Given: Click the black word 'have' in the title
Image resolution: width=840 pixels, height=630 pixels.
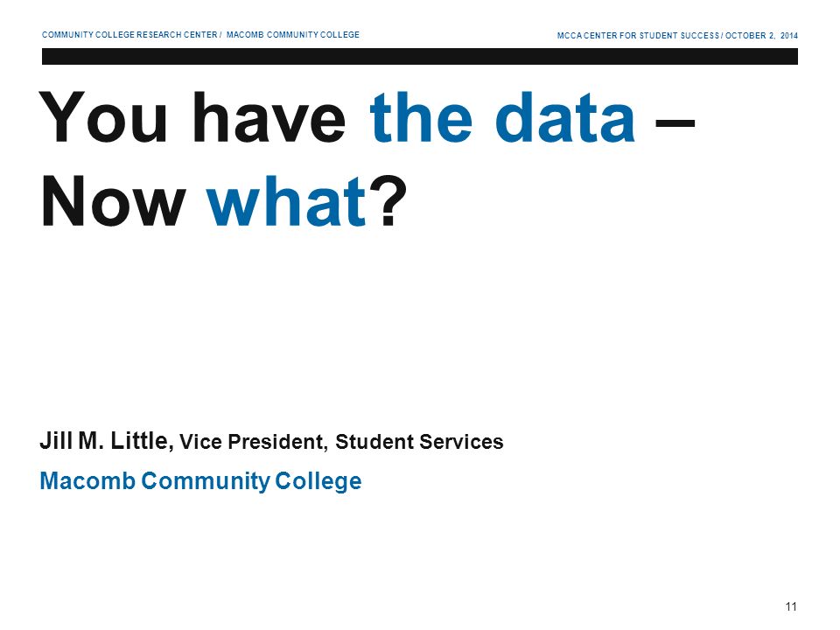Looking at the screenshot, I should [269, 117].
